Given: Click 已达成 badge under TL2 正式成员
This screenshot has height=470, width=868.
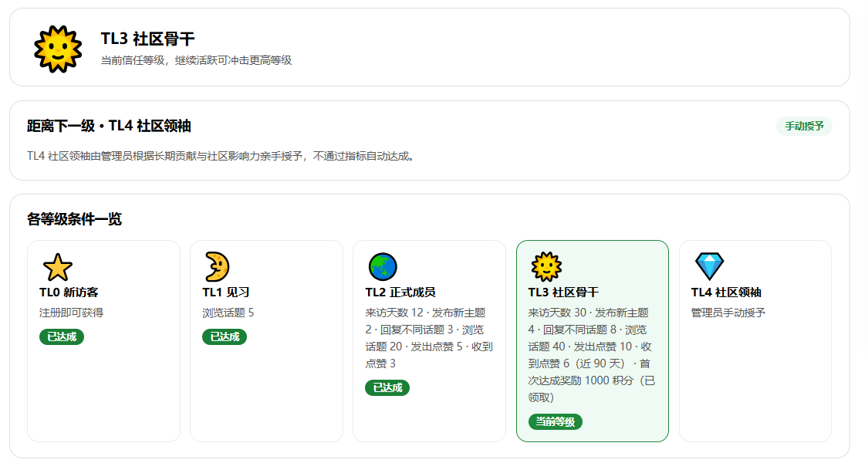Looking at the screenshot, I should pyautogui.click(x=387, y=387).
